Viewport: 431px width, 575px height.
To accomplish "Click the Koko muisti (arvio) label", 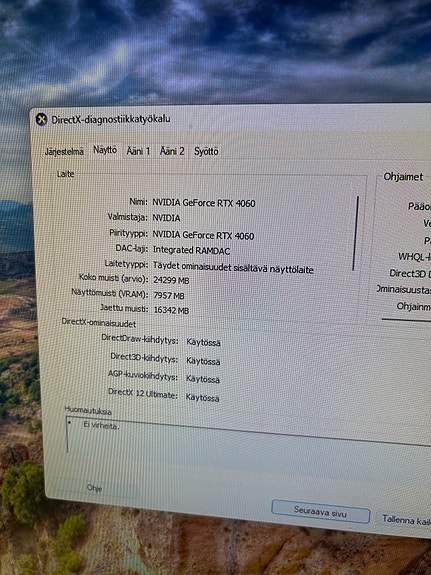I will tap(114, 278).
